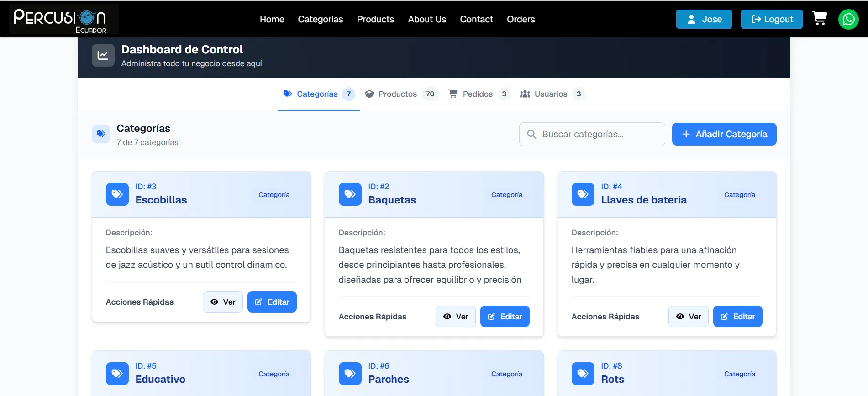Click the Educativo card tag icon
868x396 pixels.
[x=117, y=374]
